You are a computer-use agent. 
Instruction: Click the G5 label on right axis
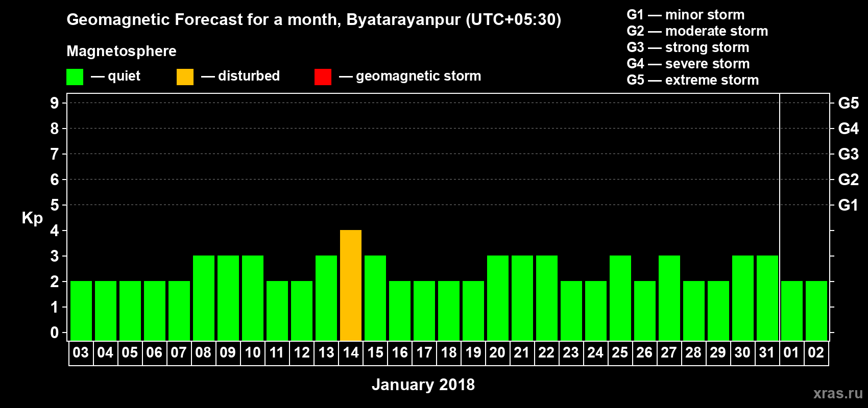pyautogui.click(x=848, y=103)
